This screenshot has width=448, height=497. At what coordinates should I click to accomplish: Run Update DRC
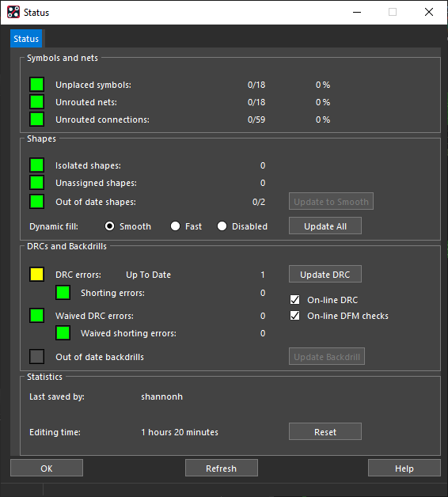coord(325,274)
